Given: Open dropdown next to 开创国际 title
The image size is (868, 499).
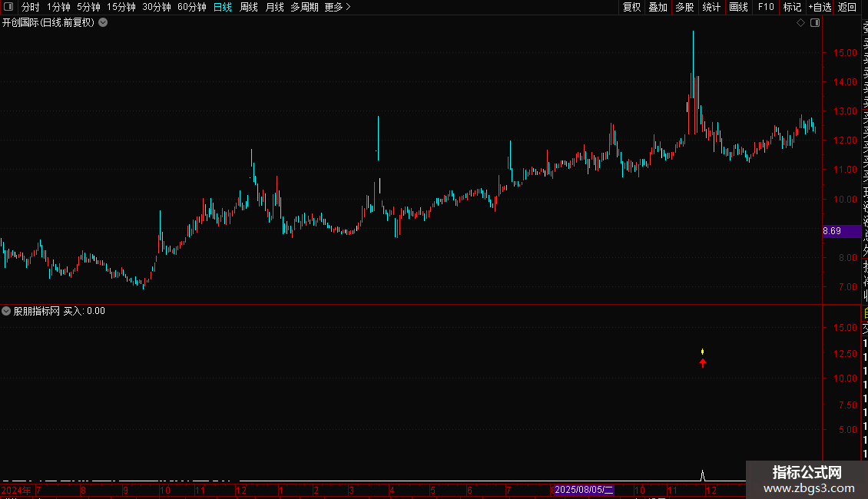Looking at the screenshot, I should [103, 22].
